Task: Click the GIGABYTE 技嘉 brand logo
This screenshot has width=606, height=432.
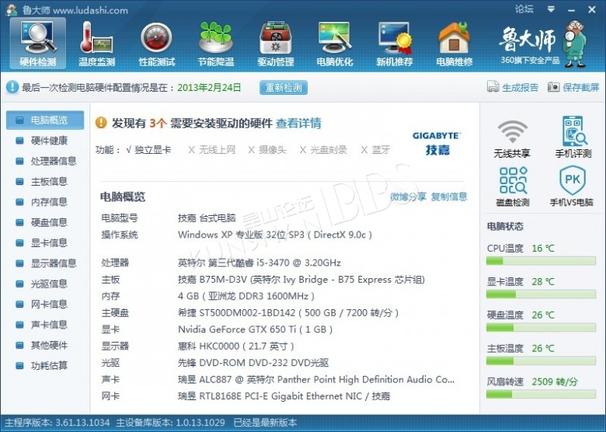Action: [437, 143]
